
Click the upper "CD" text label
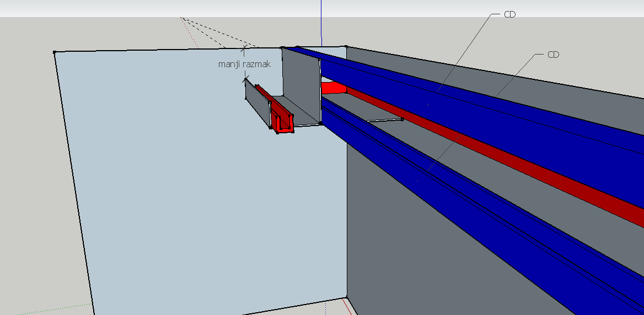509,15
